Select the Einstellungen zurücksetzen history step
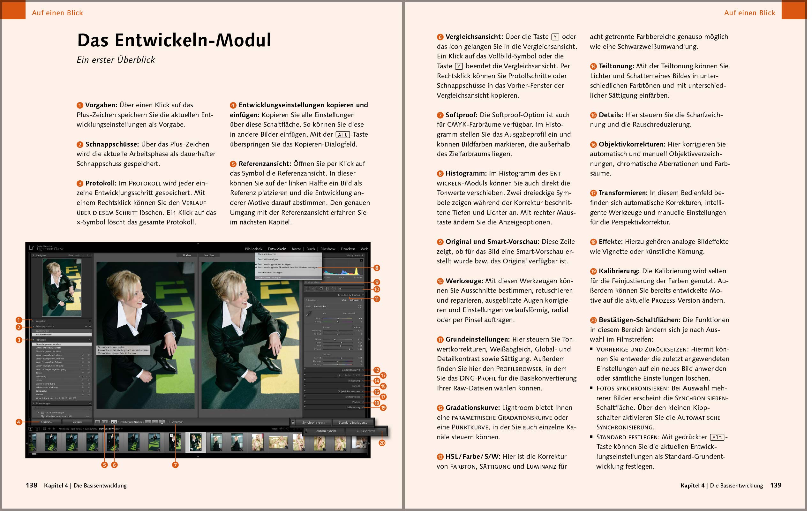Image resolution: width=812 pixels, height=514 pixels. pyautogui.click(x=62, y=348)
